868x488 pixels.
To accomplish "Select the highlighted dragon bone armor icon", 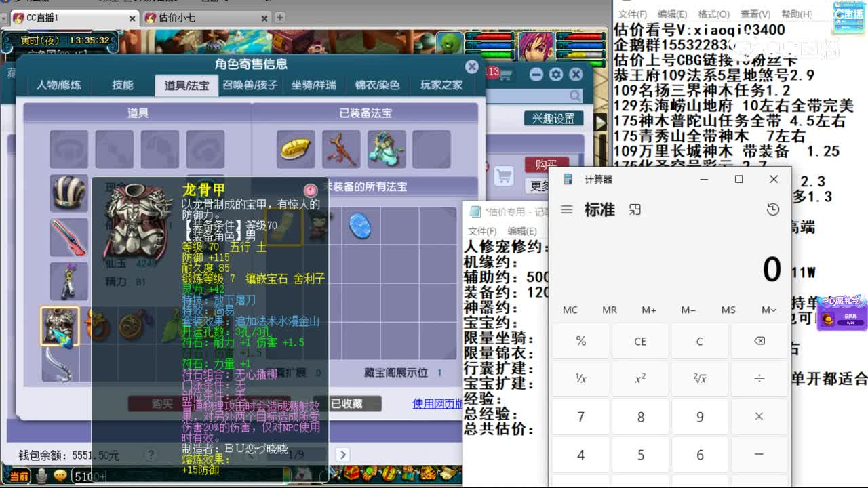I will (60, 326).
